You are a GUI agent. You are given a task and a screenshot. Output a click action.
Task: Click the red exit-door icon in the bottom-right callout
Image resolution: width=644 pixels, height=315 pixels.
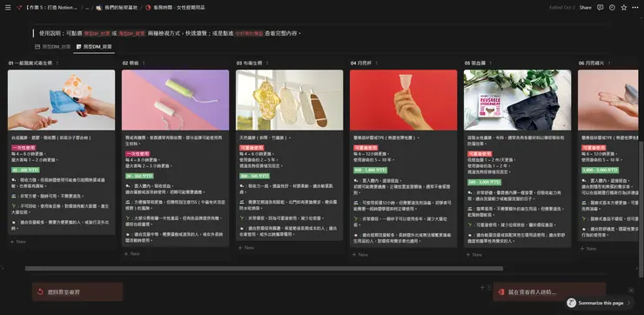click(501, 292)
